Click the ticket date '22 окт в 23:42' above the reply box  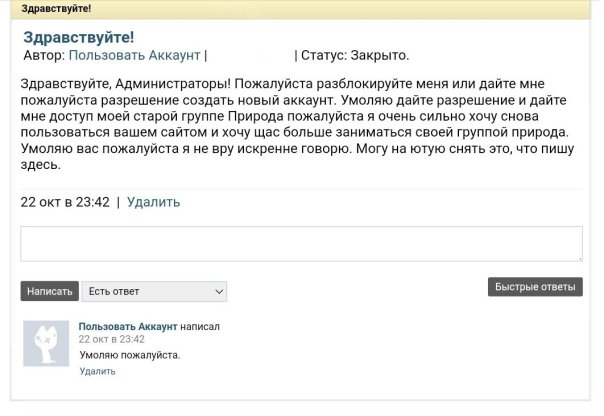tap(65, 202)
